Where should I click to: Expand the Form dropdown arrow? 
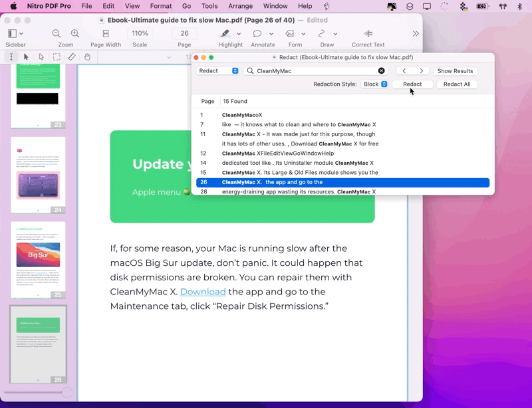click(303, 34)
